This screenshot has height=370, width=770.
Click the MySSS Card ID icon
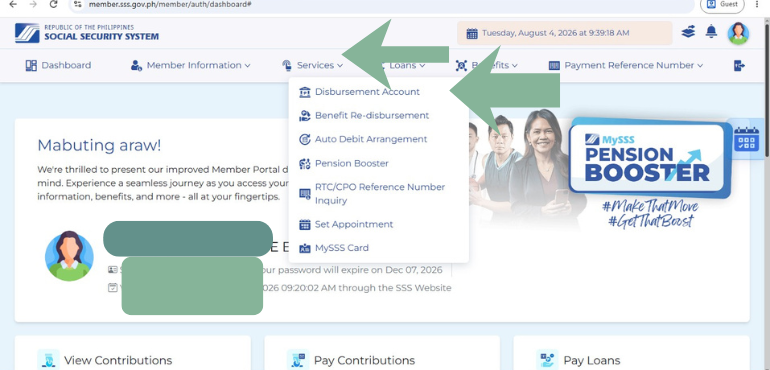point(305,248)
